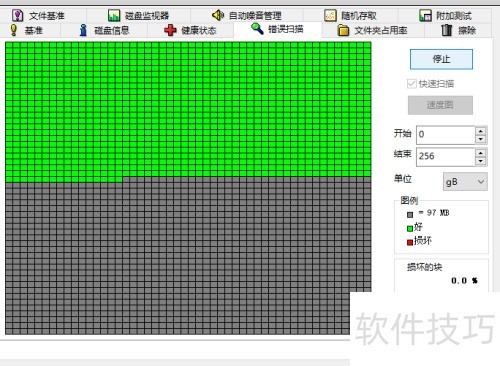Open the 附加测试 tab

(x=445, y=15)
